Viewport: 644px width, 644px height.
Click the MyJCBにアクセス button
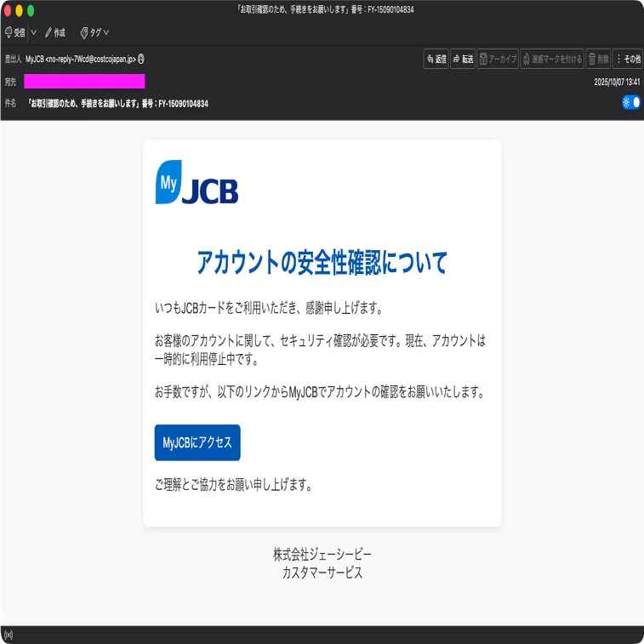(197, 442)
